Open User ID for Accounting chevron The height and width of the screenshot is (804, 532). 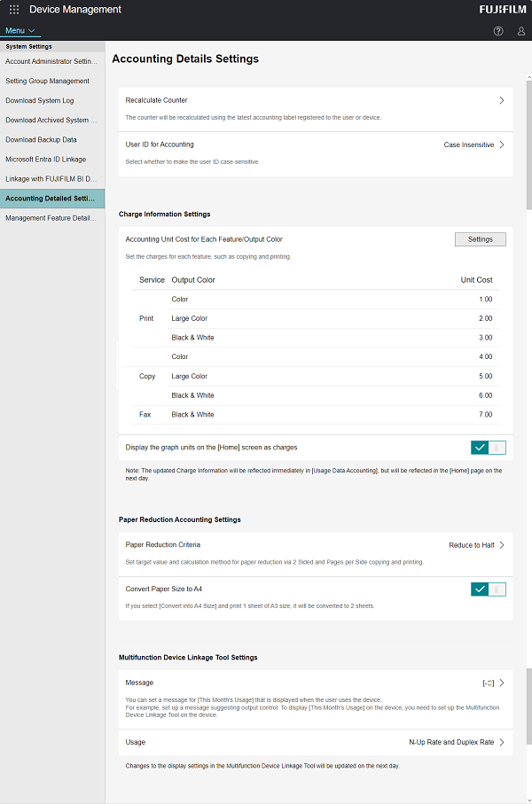[x=501, y=144]
